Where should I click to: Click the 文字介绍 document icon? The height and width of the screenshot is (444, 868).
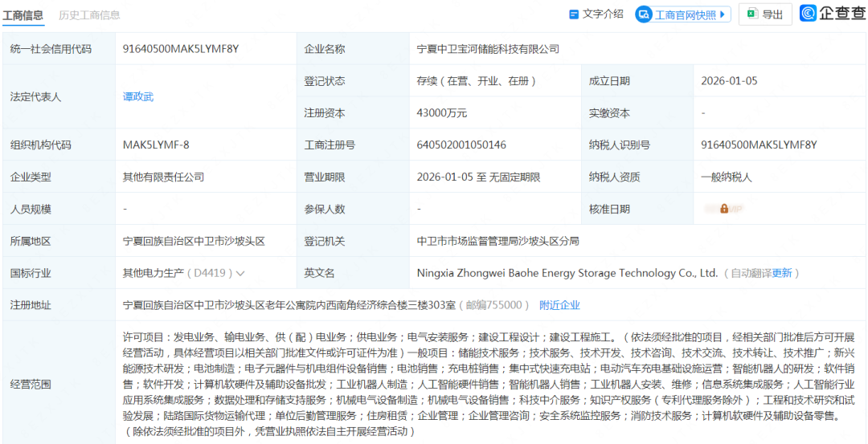[574, 14]
